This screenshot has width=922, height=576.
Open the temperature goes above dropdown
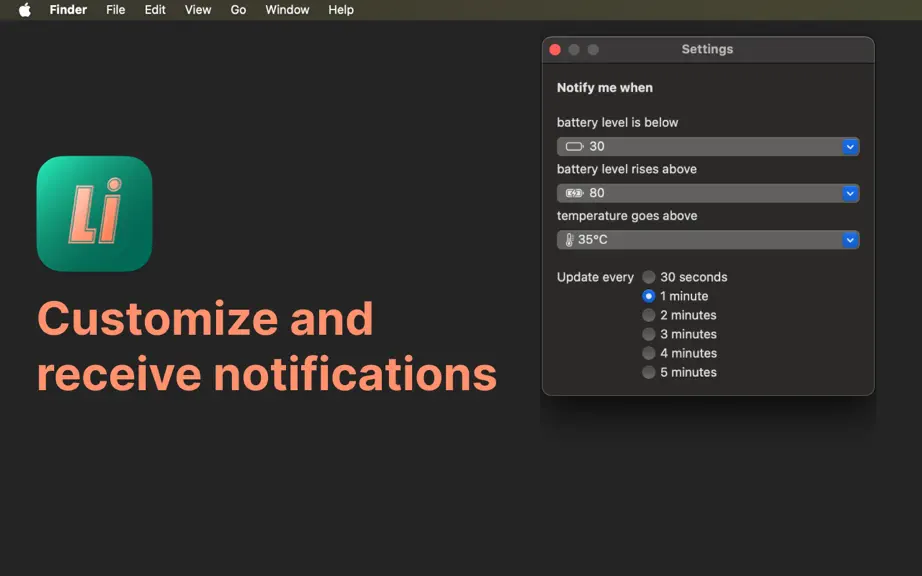pyautogui.click(x=708, y=240)
